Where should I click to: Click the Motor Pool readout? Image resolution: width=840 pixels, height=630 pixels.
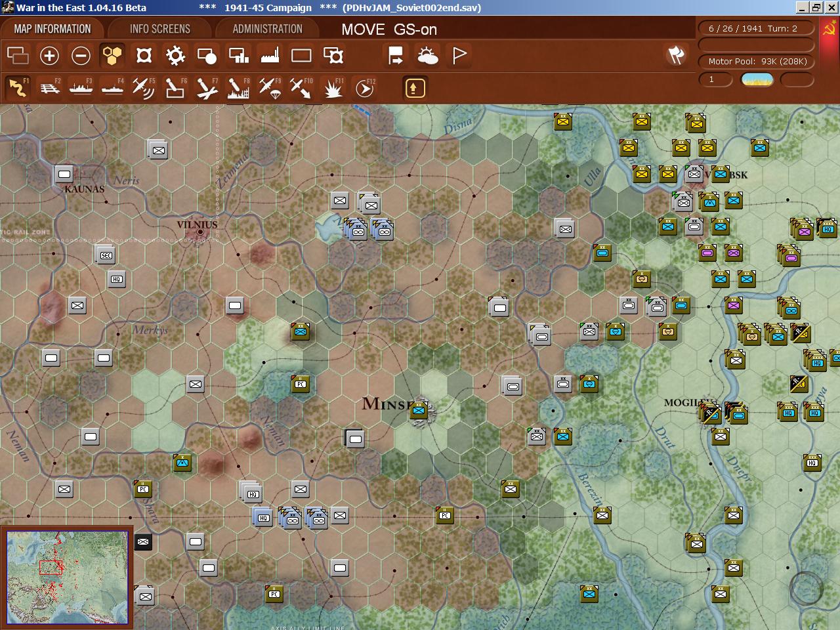click(x=757, y=61)
